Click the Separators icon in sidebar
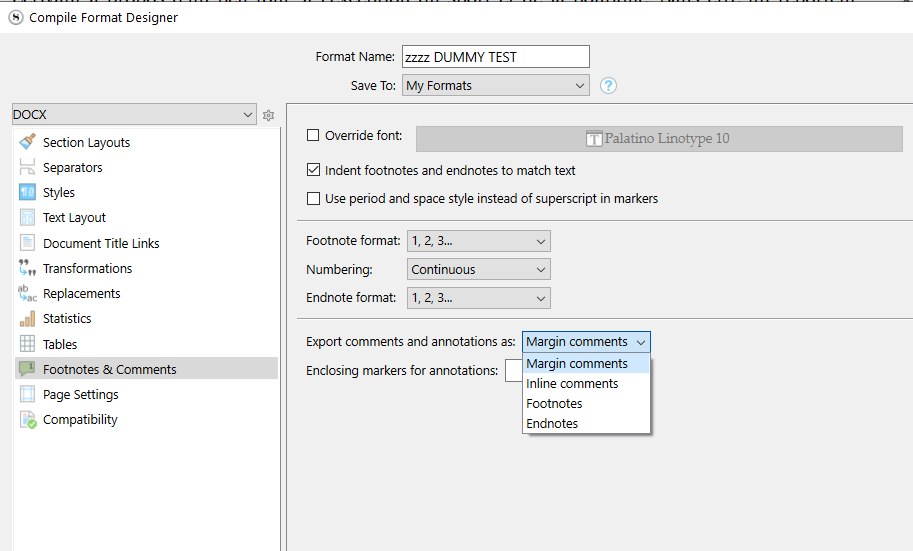The image size is (913, 551). tap(27, 167)
